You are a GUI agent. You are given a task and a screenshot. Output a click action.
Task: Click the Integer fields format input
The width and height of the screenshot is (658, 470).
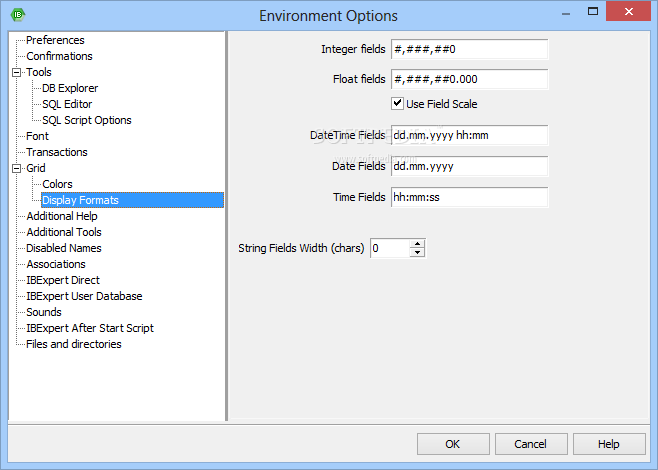pos(470,49)
